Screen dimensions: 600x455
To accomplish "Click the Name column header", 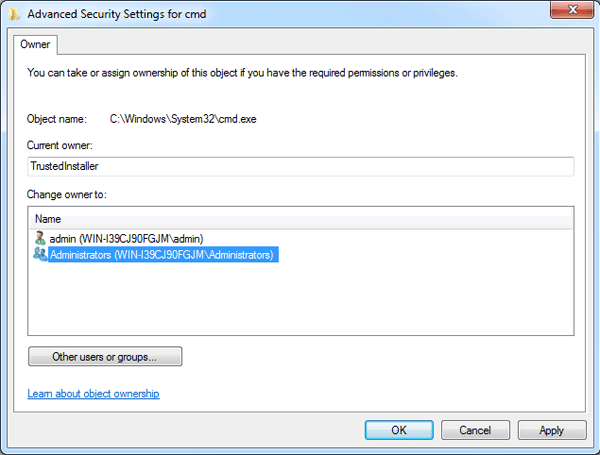I will (x=48, y=218).
